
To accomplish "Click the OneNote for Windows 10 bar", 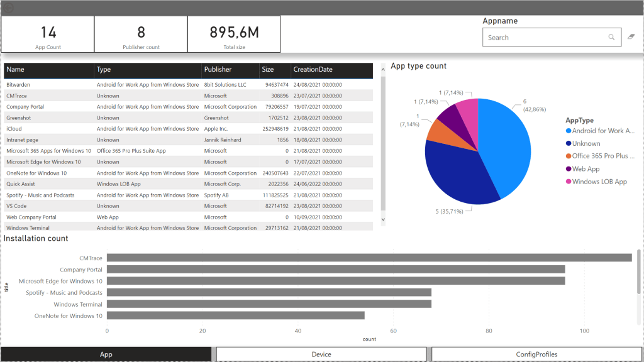I will point(235,315).
